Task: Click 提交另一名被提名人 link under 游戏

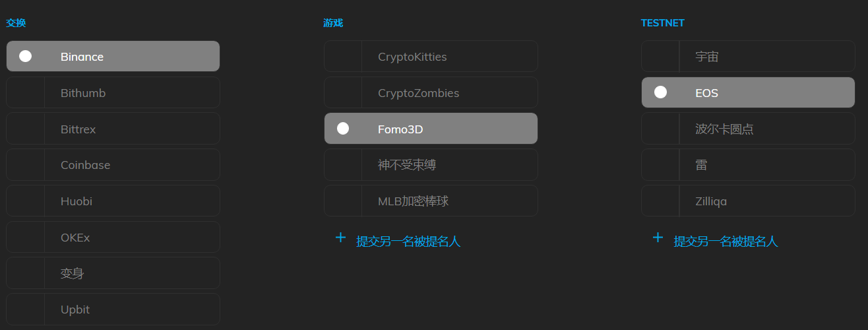Action: tap(408, 242)
